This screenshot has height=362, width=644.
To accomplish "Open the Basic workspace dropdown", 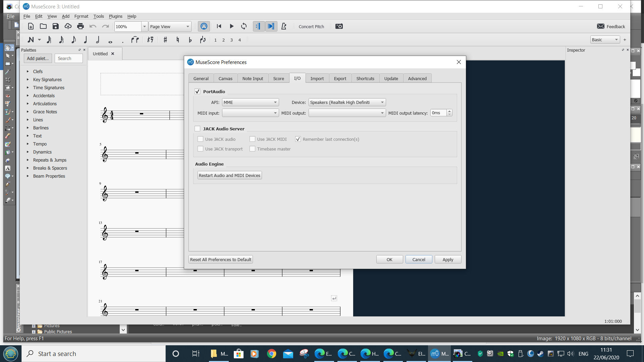I will [604, 40].
